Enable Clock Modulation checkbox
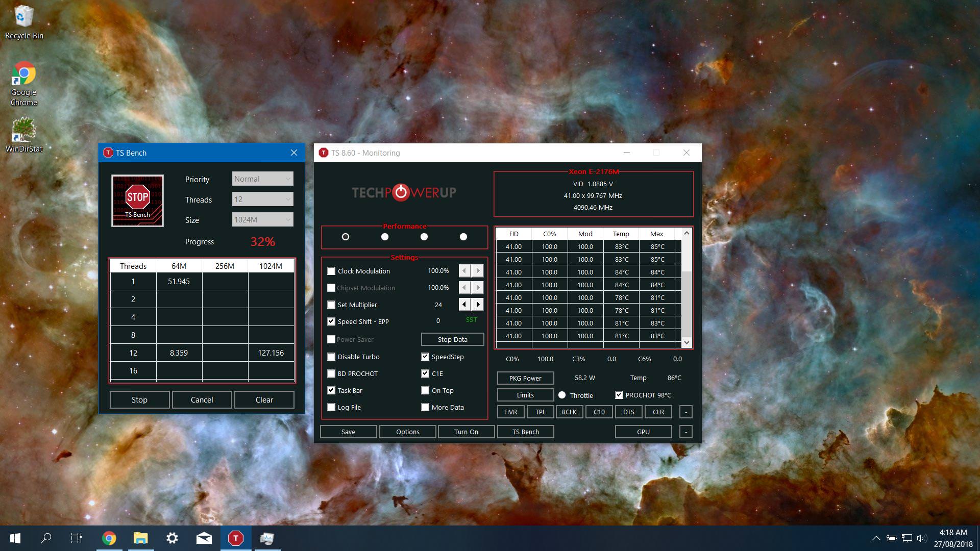This screenshot has height=551, width=980. pos(331,271)
